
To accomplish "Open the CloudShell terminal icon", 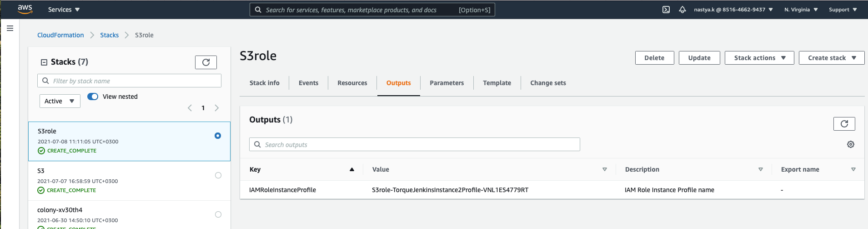I will 666,10.
